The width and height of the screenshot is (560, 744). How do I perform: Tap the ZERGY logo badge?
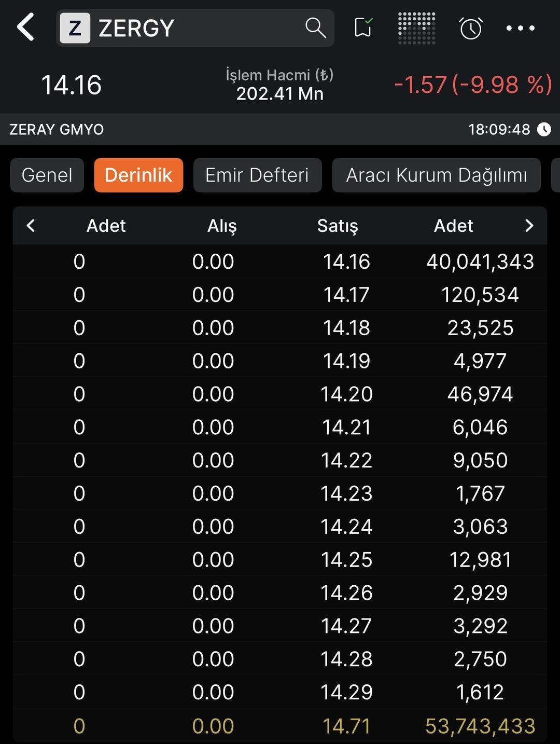[75, 28]
